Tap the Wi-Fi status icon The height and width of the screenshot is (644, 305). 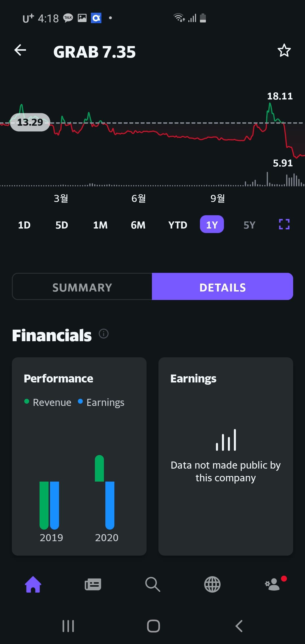179,18
